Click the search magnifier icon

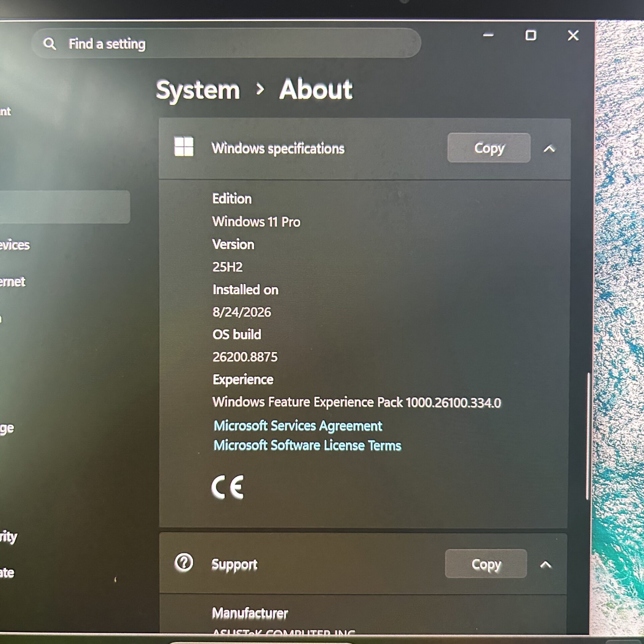[x=50, y=44]
